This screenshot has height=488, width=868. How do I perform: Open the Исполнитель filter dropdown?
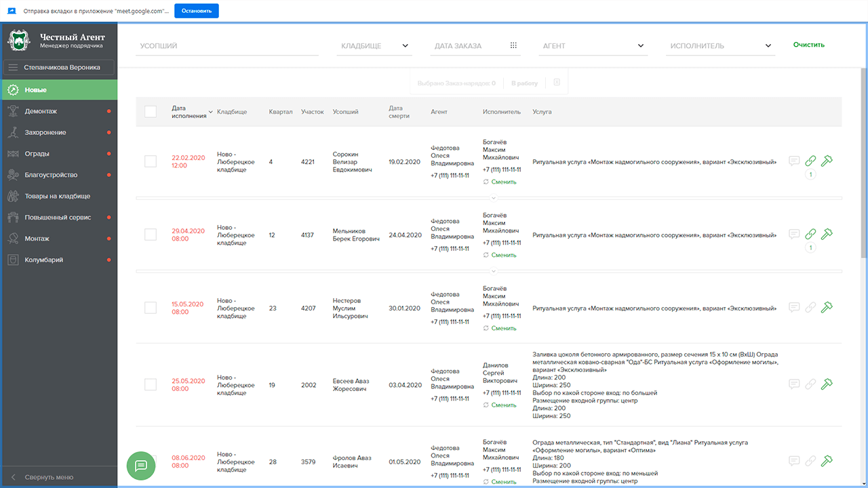(720, 46)
